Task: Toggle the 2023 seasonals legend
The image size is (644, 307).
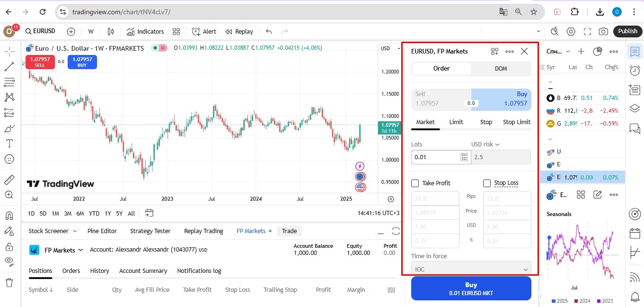Action: (x=606, y=301)
